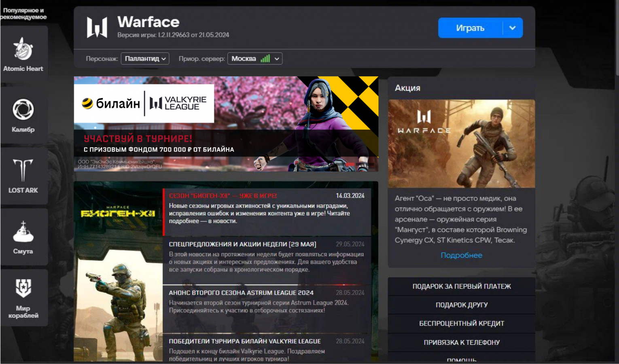The image size is (619, 364).
Task: Click the Агент Оса promo description text
Action: (461, 219)
